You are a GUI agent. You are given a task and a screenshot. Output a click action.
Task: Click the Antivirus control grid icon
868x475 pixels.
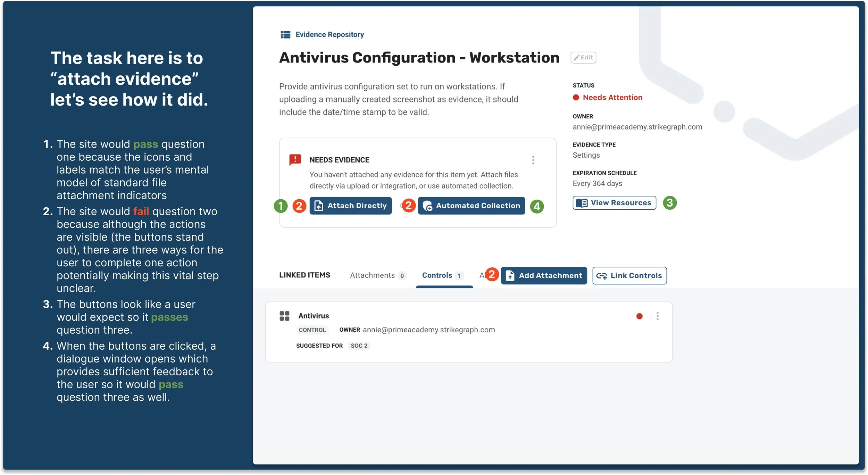[x=284, y=316]
